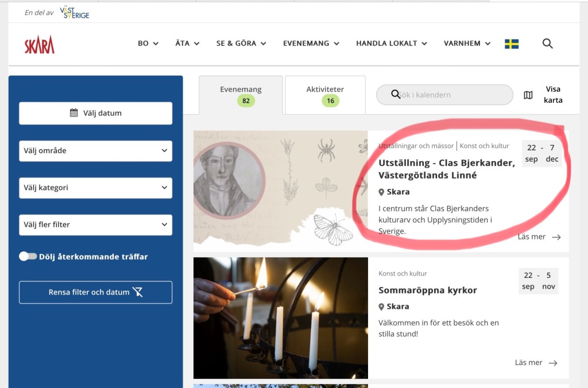The image size is (588, 388).
Task: Select the Evenemang tab
Action: (241, 95)
